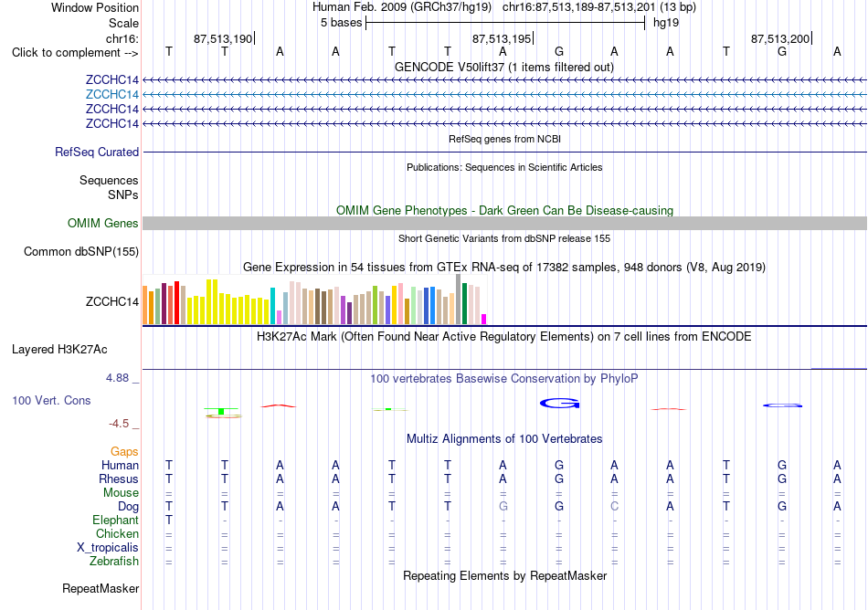Click 'Publications: Sequences in Scientific Articles' title

coord(504,167)
